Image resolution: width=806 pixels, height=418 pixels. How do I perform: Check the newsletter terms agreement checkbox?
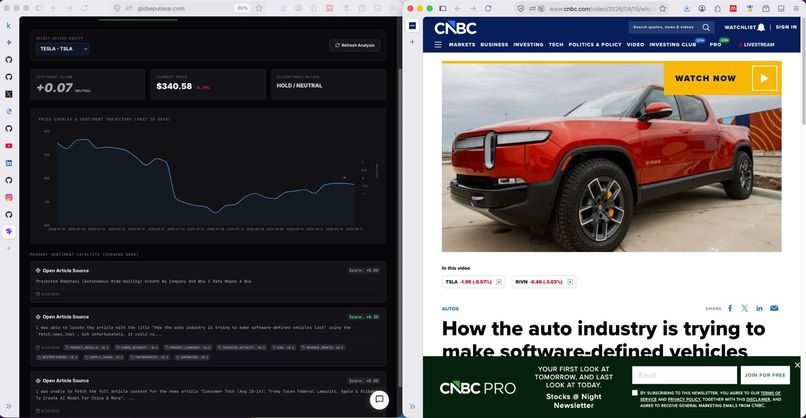pyautogui.click(x=635, y=393)
